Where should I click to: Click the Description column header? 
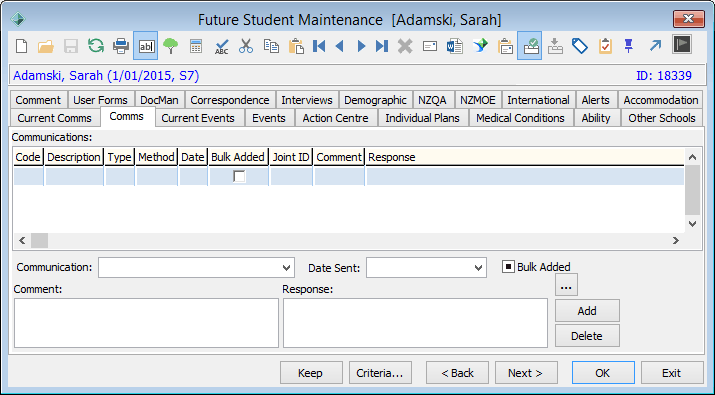(74, 157)
